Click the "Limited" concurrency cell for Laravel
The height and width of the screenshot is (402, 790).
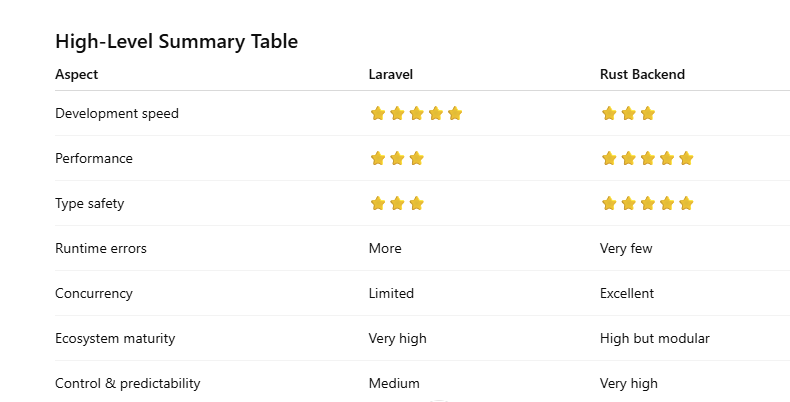[391, 294]
